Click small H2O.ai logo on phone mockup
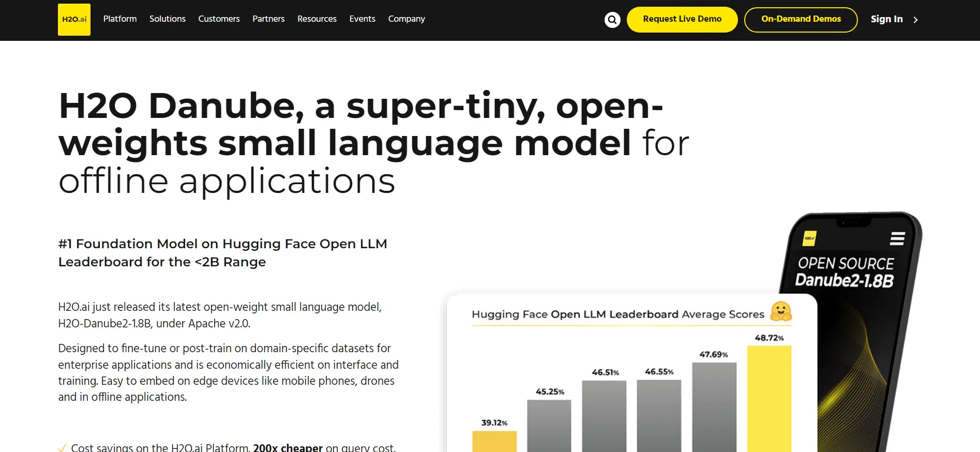This screenshot has height=452, width=980. [809, 238]
